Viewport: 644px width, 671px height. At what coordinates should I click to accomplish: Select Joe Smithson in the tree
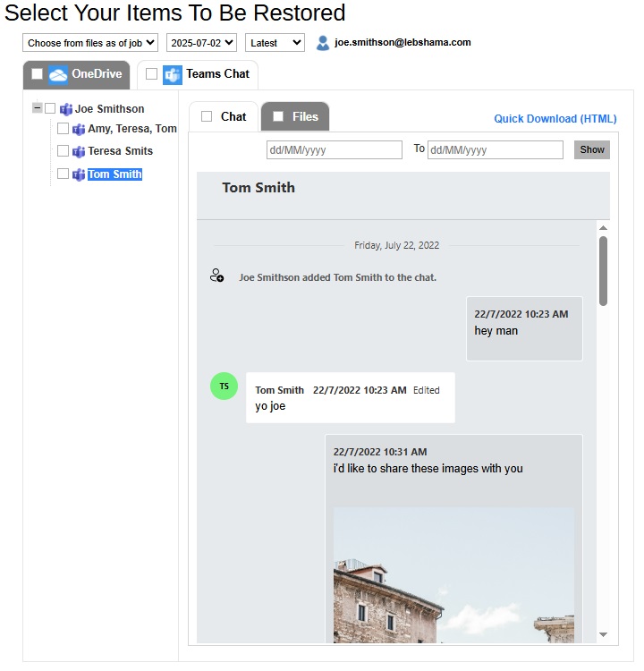pos(109,109)
